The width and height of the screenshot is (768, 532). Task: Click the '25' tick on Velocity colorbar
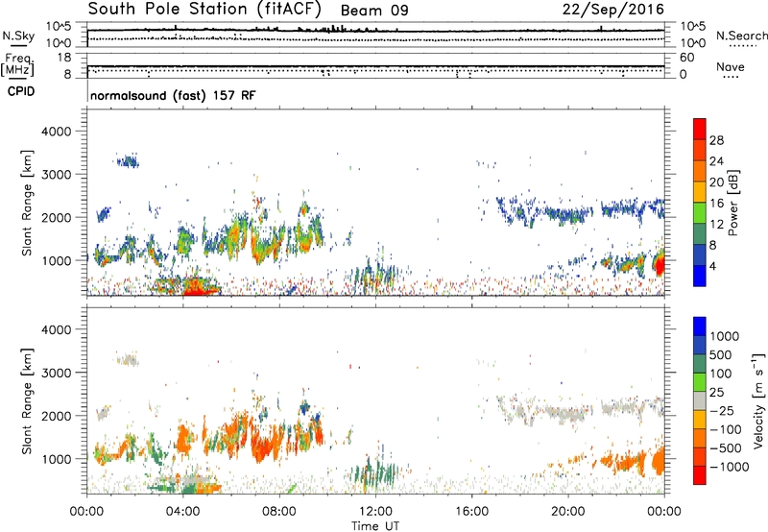(717, 393)
